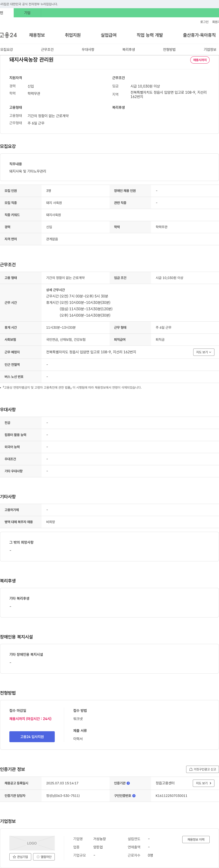Click the 근무시간 line 7시 00분~(오후) 5시 30분

[x=77, y=296]
